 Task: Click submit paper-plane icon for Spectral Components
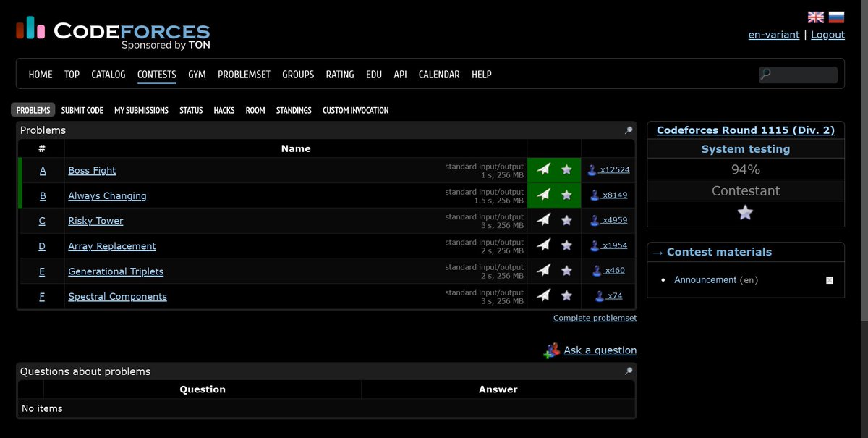pos(544,296)
